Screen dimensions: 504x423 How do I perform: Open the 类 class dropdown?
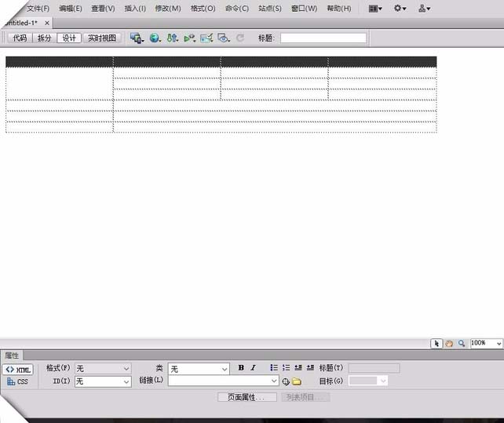coord(199,369)
